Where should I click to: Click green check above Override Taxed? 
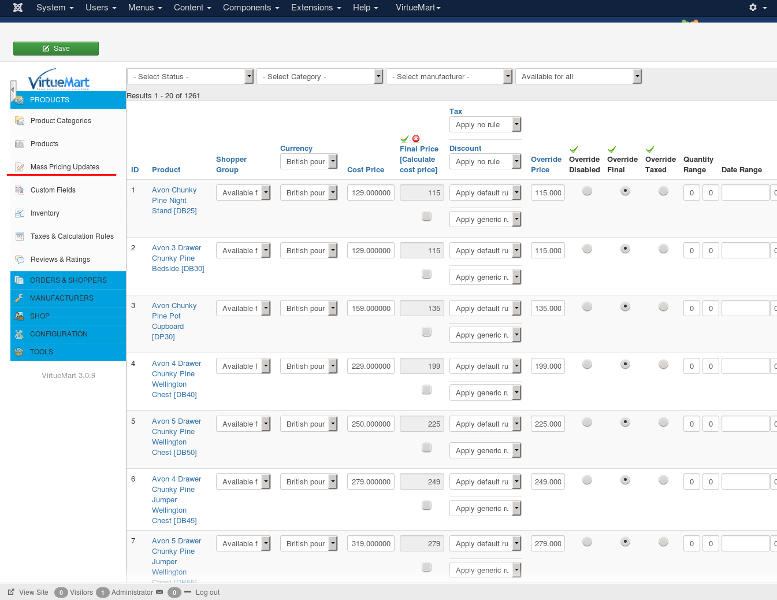pyautogui.click(x=650, y=149)
